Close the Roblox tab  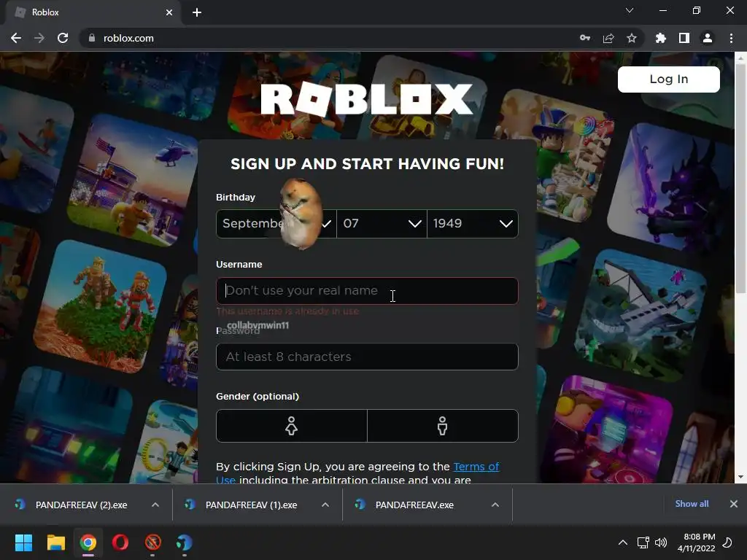(x=169, y=12)
